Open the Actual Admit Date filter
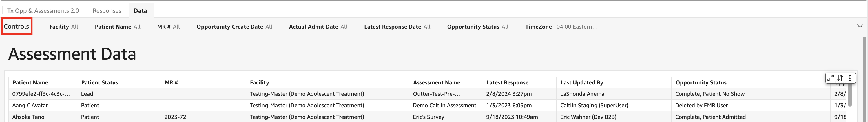This screenshot has width=868, height=122. click(318, 27)
